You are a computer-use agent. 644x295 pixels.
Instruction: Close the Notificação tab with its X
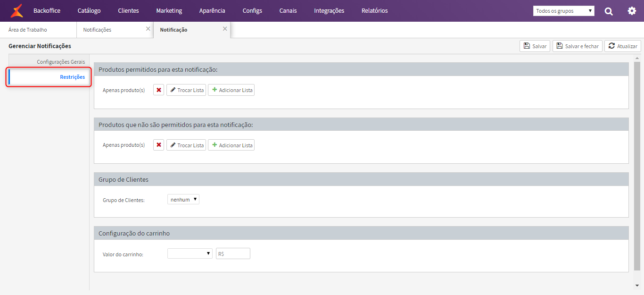[x=225, y=29]
